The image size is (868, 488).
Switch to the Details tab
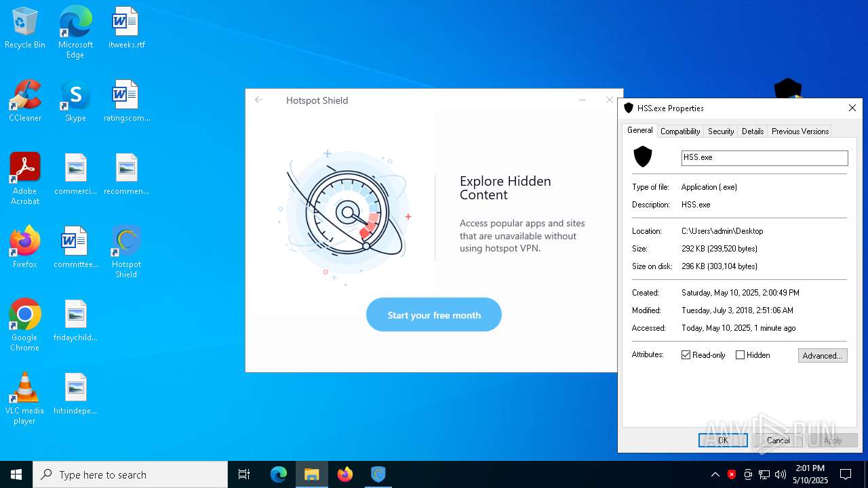tap(753, 131)
